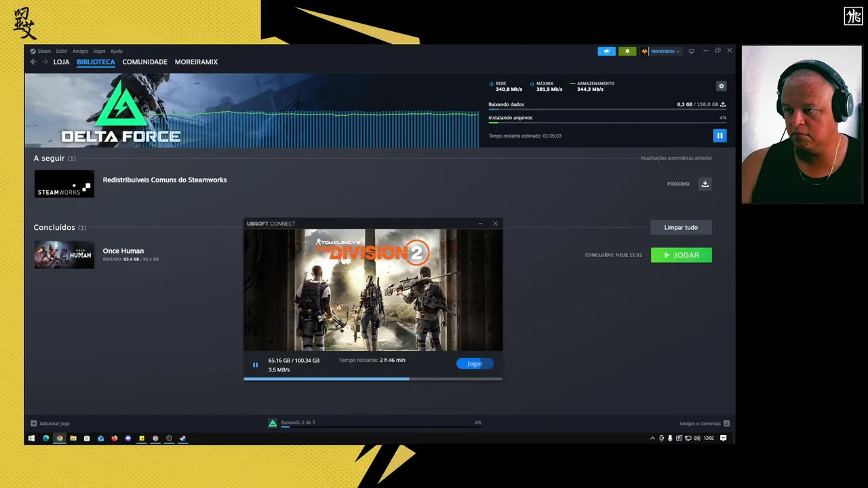Close the Ubisoft Connect window
Image resolution: width=868 pixels, height=488 pixels.
[x=495, y=224]
